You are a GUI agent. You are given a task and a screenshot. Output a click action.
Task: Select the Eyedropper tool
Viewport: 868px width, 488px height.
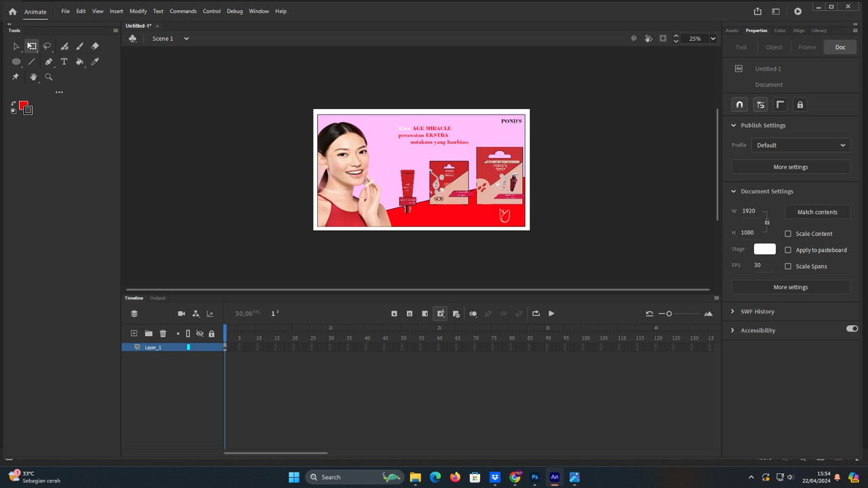[x=95, y=62]
